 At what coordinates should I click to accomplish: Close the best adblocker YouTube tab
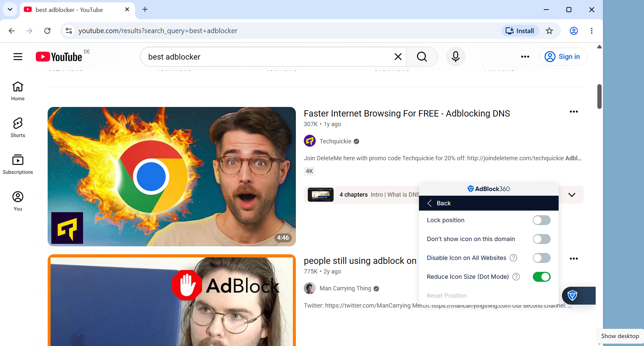[x=127, y=10]
